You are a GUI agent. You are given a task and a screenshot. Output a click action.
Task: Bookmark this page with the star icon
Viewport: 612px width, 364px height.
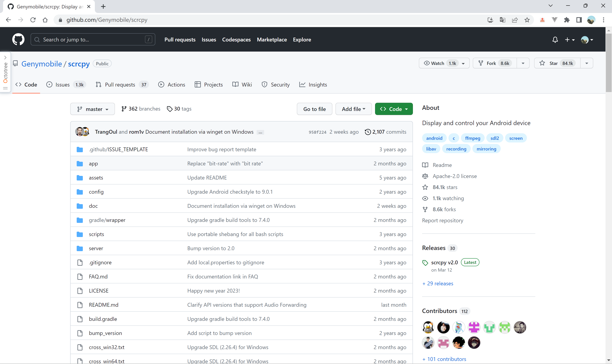click(527, 20)
